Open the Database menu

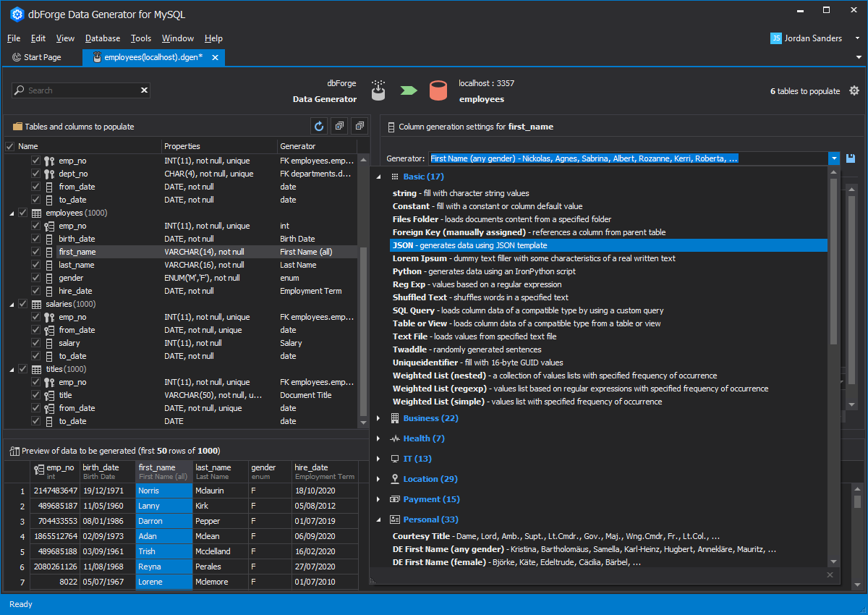(x=102, y=38)
